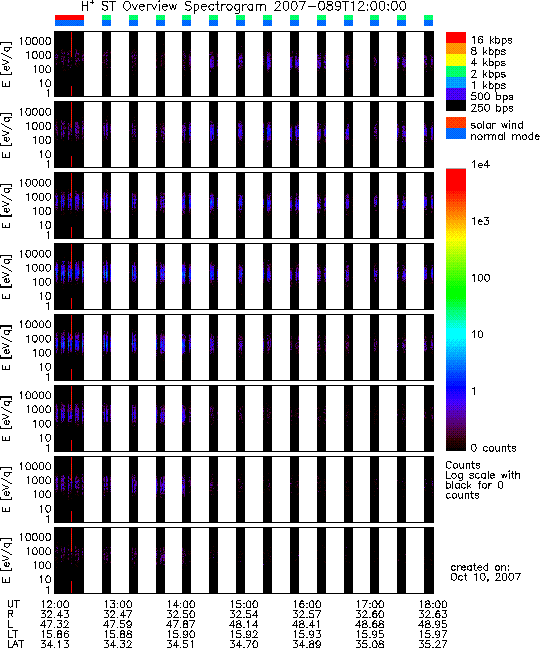
Task: Click the L value '48.68'
Action: [x=370, y=624]
